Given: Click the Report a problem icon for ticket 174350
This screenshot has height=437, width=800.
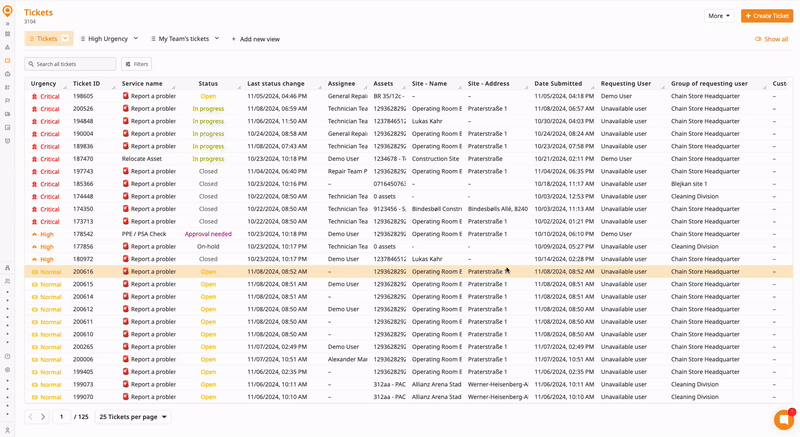Looking at the screenshot, I should pyautogui.click(x=126, y=209).
